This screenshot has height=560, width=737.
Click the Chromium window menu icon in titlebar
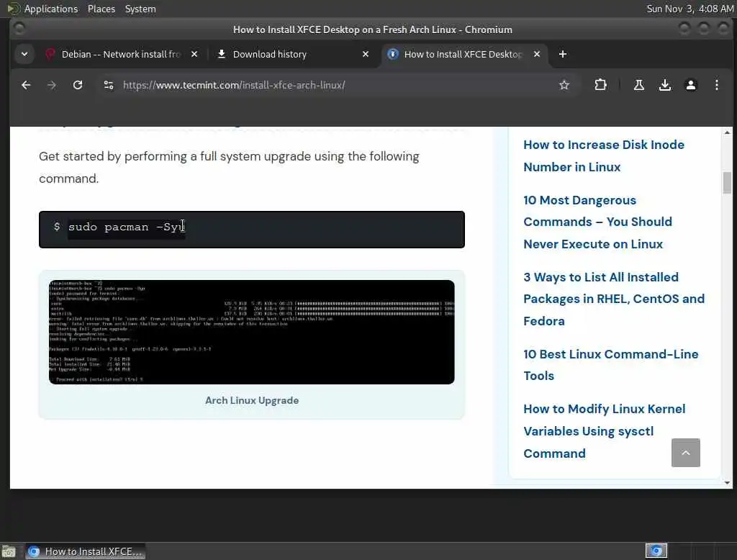click(x=19, y=30)
